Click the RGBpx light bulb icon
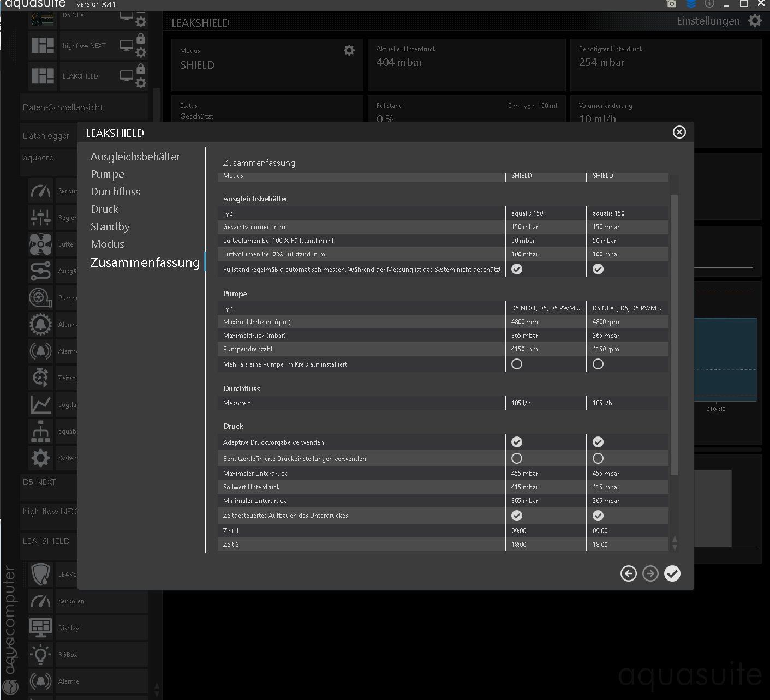Screen dimensions: 770x700 point(41,655)
